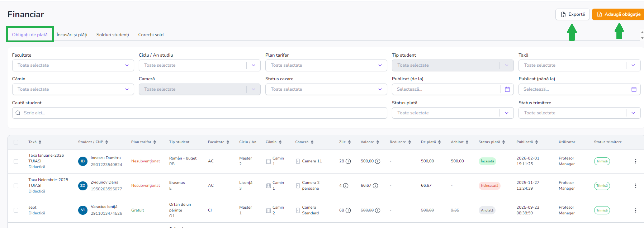Select all rows with header checkbox
The image size is (644, 228).
pyautogui.click(x=16, y=142)
